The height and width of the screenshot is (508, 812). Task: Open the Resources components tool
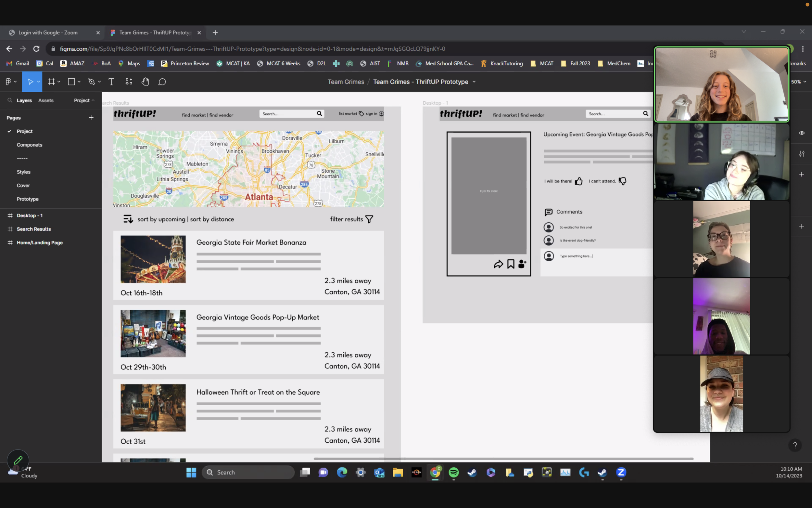(129, 82)
